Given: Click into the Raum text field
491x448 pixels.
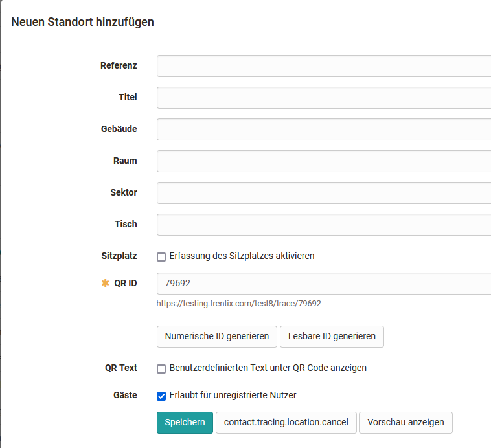Looking at the screenshot, I should coord(324,161).
